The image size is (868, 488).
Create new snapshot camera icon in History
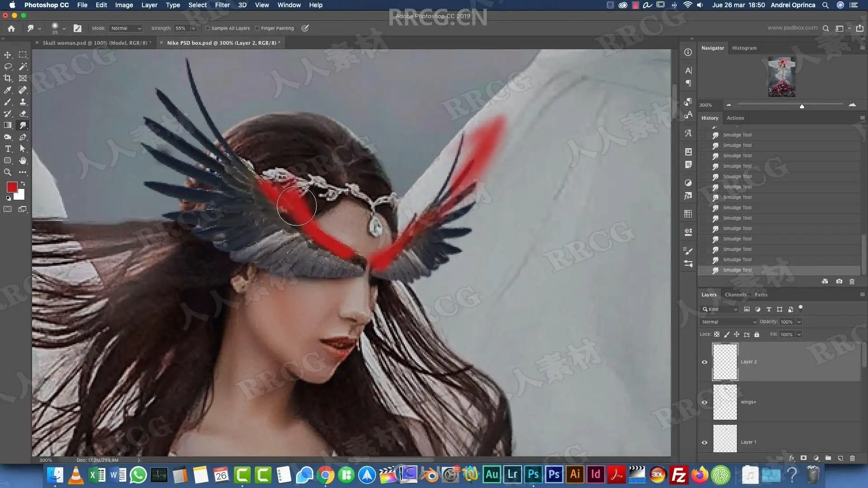pos(839,281)
